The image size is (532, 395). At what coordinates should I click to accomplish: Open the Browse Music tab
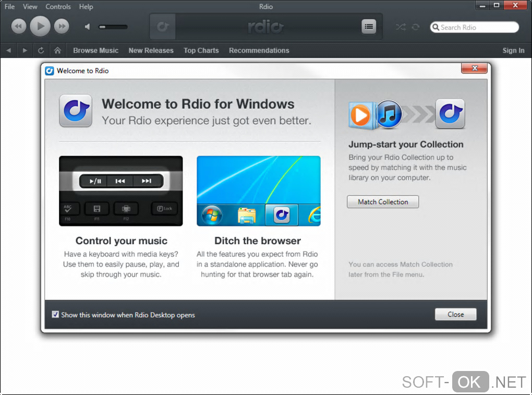coord(95,51)
